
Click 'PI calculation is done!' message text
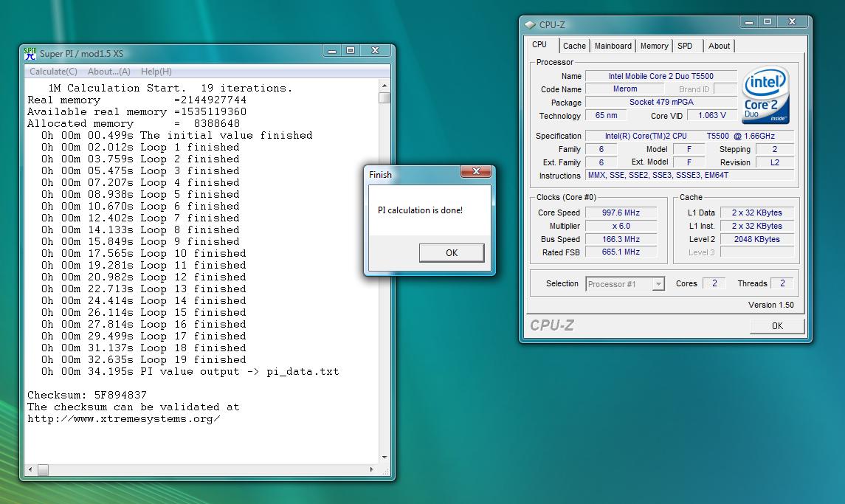click(x=421, y=210)
